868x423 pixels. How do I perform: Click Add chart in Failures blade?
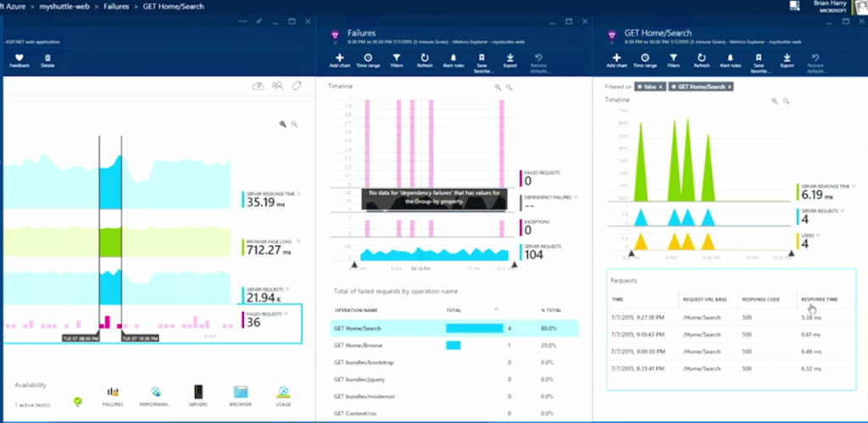(x=339, y=58)
